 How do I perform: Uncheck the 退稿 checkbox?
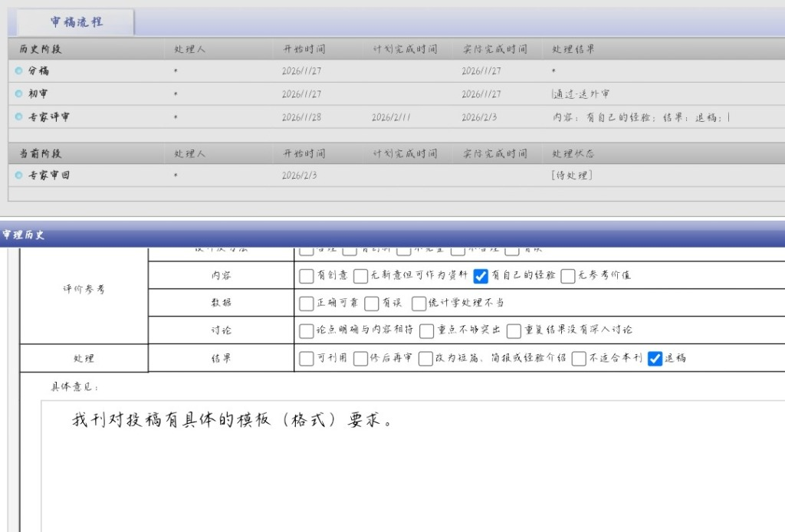click(x=655, y=359)
